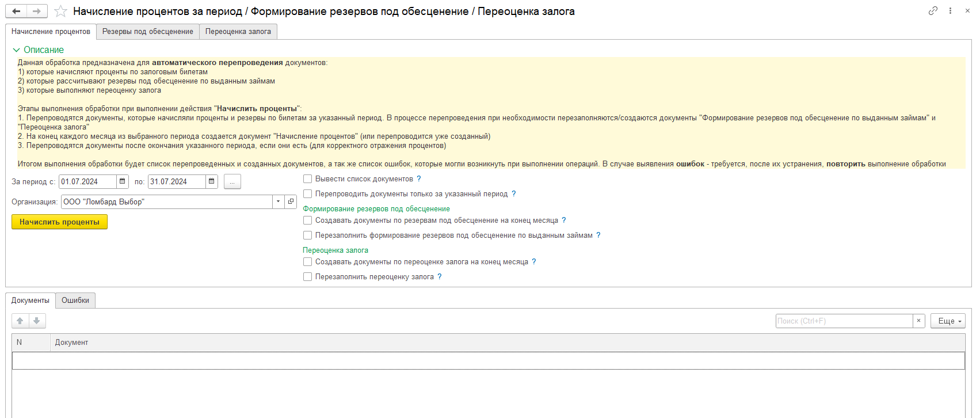Image resolution: width=980 pixels, height=418 pixels.
Task: Clear the search field with x
Action: pos(919,321)
